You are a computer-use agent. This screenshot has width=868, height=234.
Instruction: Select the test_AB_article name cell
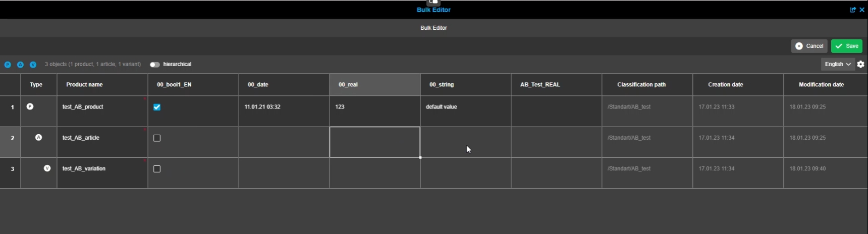pyautogui.click(x=102, y=142)
